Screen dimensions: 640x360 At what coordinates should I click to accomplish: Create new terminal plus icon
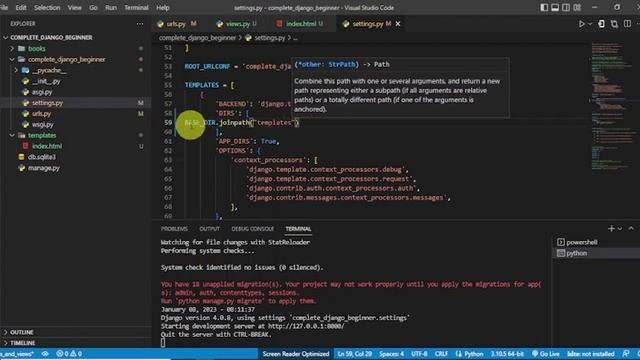tap(611, 229)
